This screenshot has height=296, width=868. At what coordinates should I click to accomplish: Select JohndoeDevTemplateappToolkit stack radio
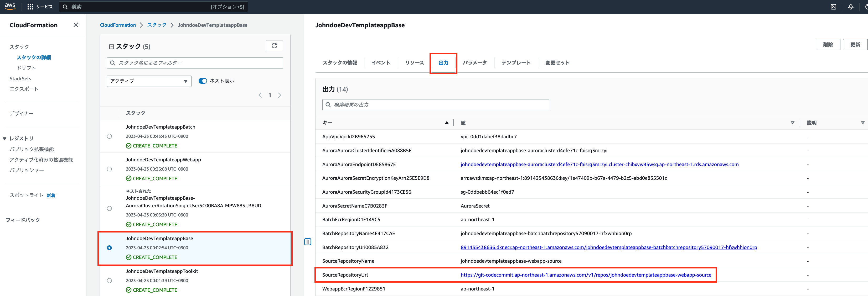click(109, 281)
